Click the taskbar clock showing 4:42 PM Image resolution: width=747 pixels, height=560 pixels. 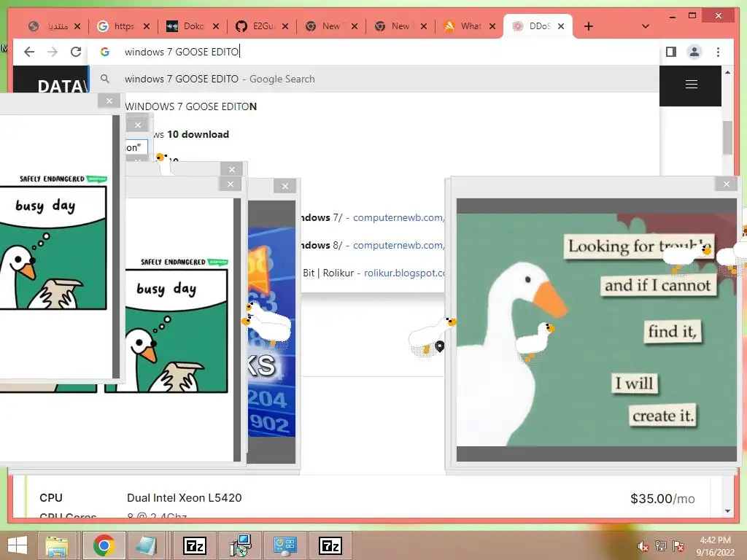715,546
